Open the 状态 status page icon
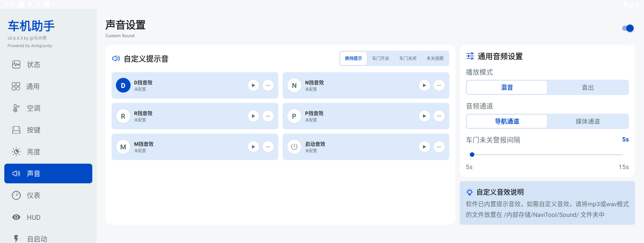Screen dimensions: 644x243 click(x=16, y=65)
